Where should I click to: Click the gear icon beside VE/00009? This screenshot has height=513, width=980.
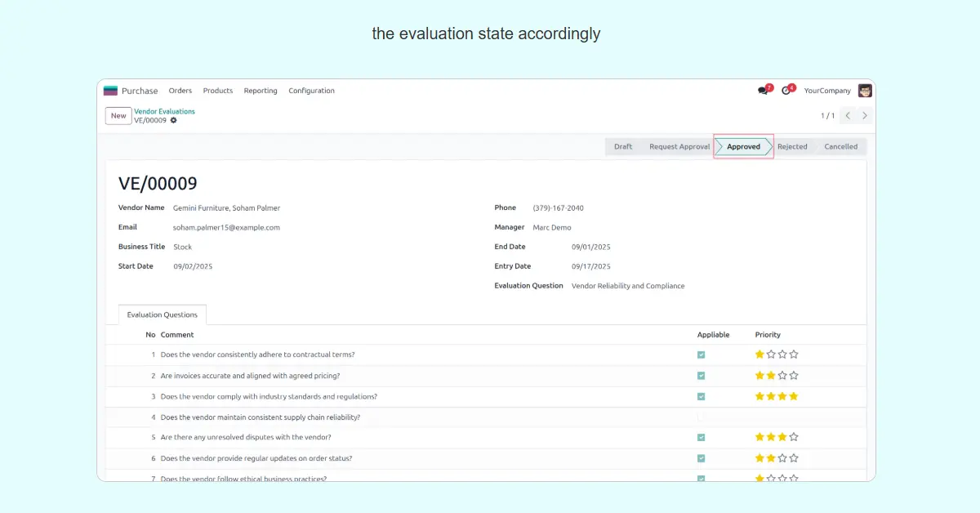[173, 121]
